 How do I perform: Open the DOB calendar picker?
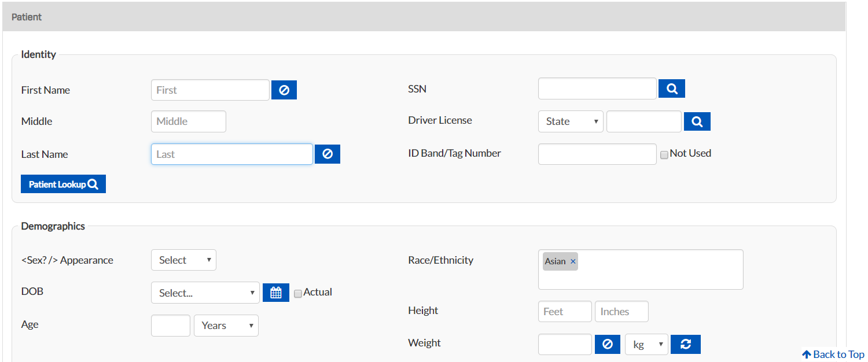pyautogui.click(x=276, y=293)
